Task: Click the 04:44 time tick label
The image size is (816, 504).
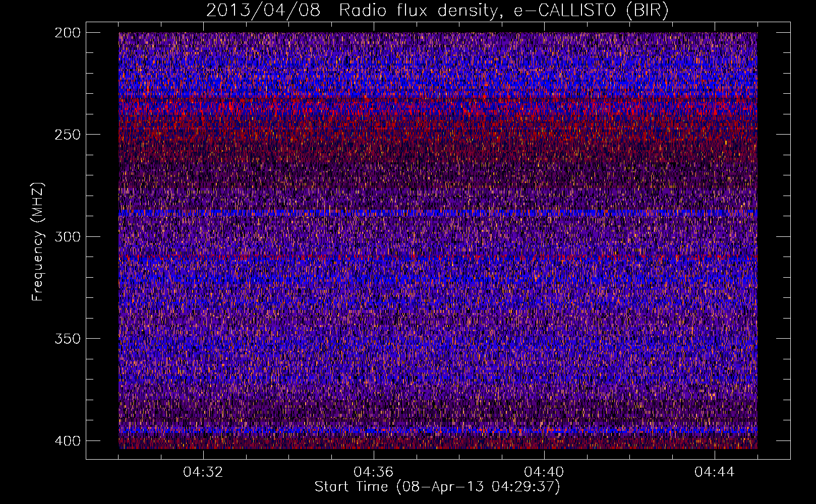Action: 715,472
